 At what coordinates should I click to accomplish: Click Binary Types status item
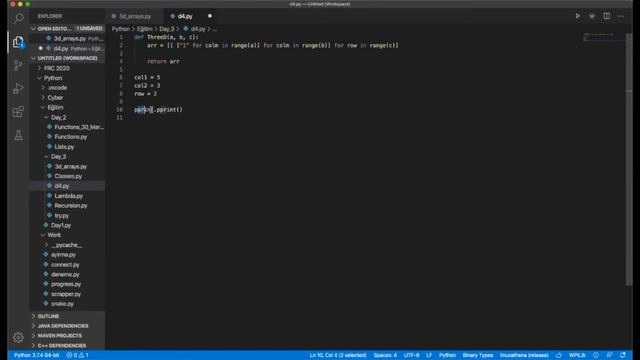tap(478, 355)
